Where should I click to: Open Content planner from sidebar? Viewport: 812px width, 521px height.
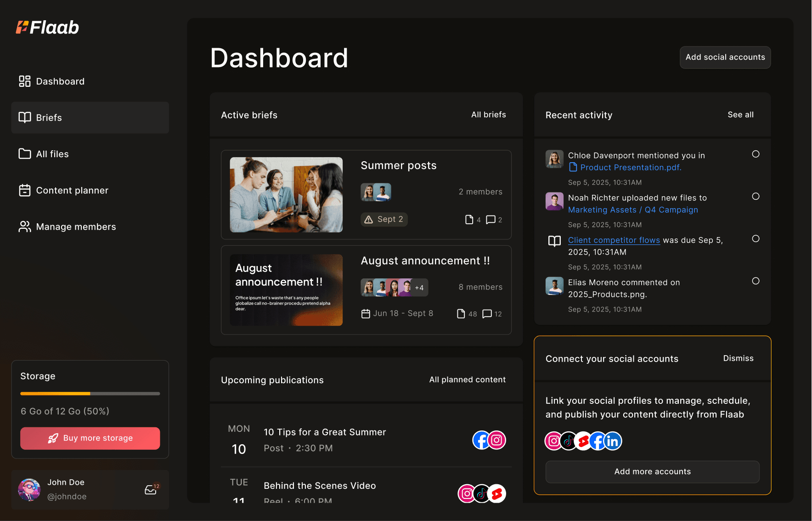tap(90, 190)
